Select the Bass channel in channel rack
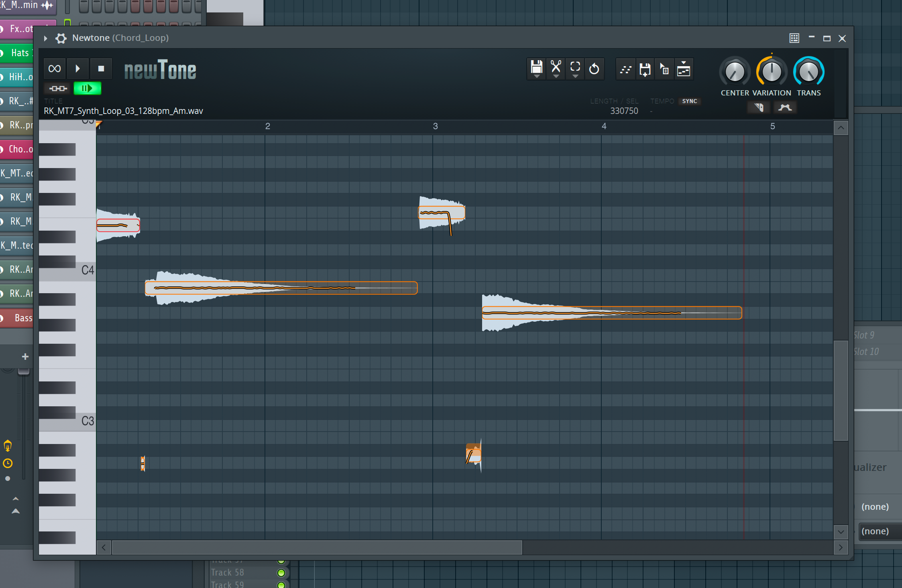The height and width of the screenshot is (588, 902). click(17, 318)
